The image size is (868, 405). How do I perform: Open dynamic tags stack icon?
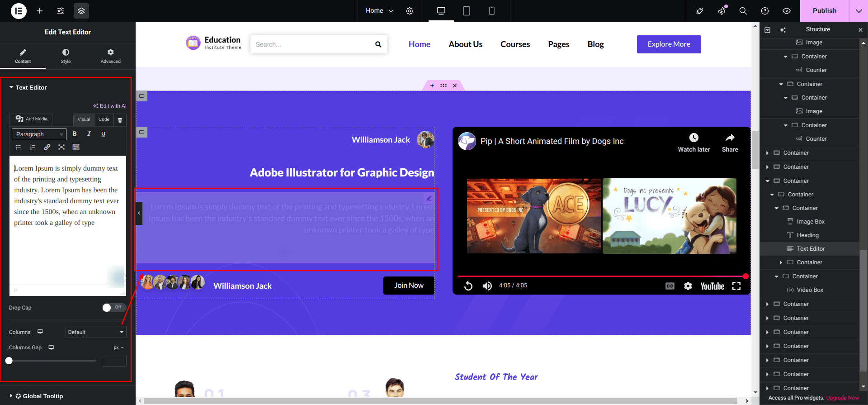120,120
